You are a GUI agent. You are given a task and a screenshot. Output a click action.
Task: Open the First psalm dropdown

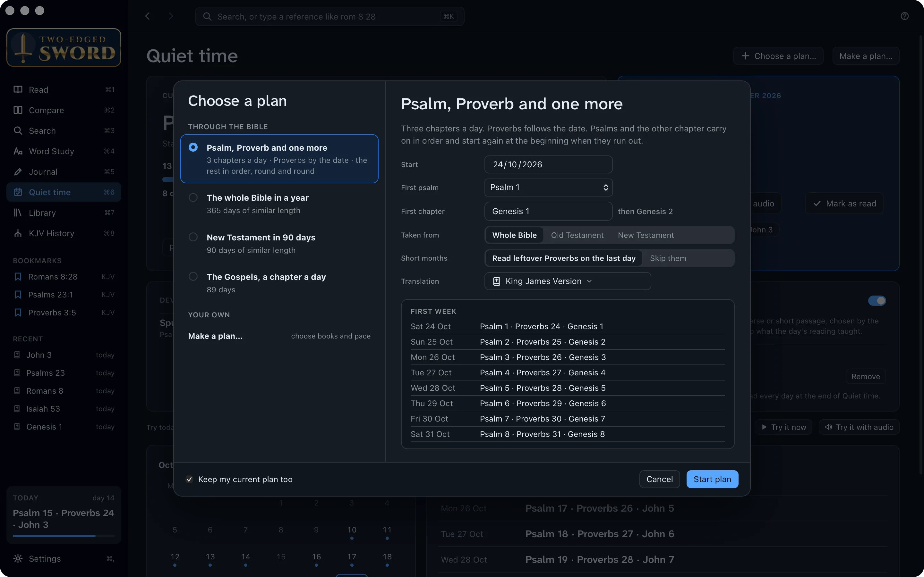click(x=548, y=188)
